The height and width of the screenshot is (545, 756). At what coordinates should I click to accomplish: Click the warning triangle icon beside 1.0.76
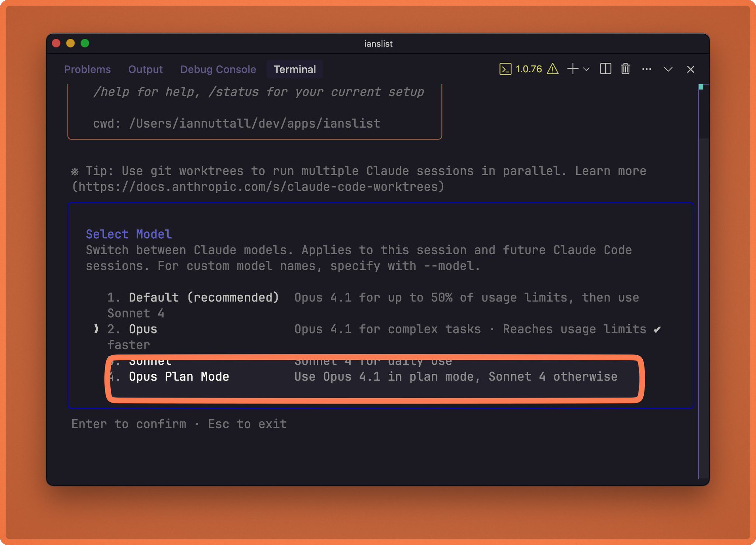click(553, 69)
